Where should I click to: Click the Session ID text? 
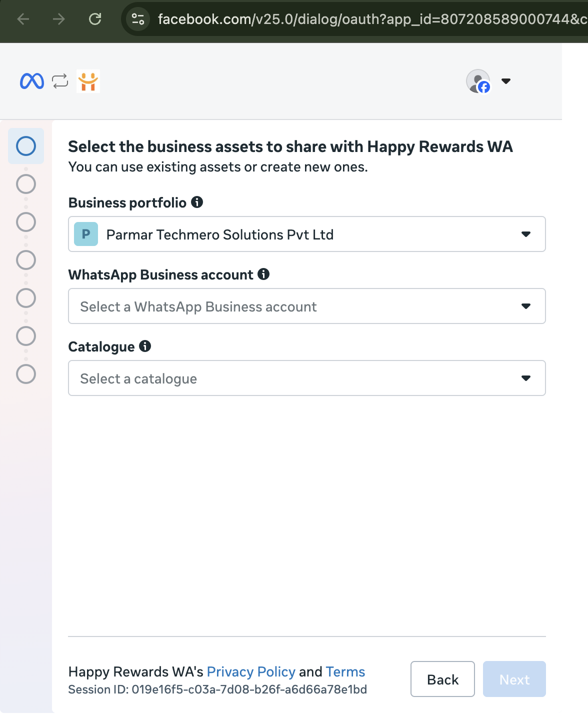point(217,689)
